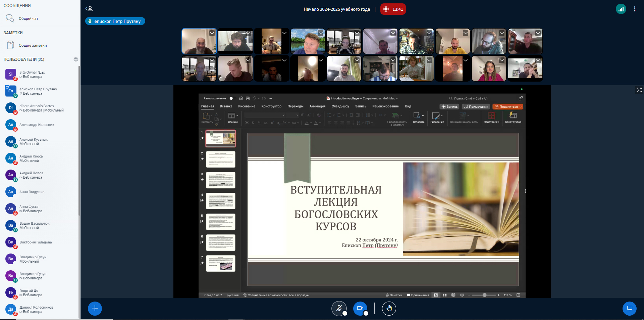This screenshot has height=320, width=644.
Task: Raise your hand
Action: [x=389, y=308]
